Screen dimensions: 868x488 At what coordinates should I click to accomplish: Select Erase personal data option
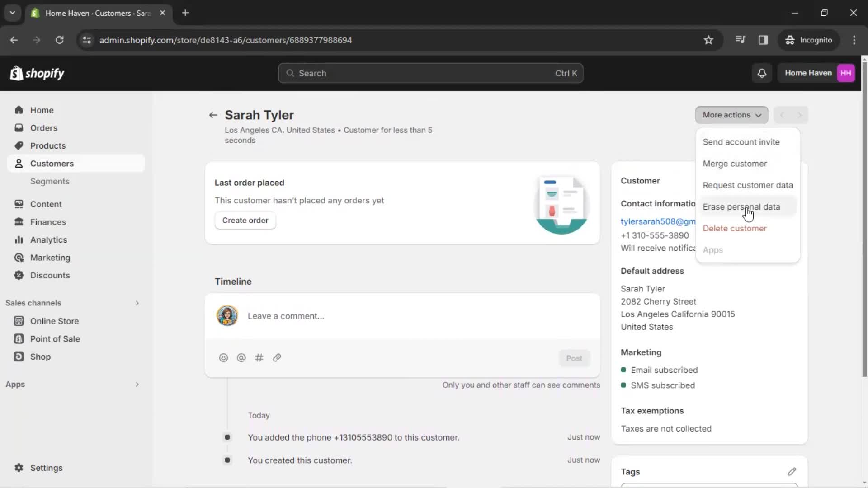pyautogui.click(x=741, y=206)
